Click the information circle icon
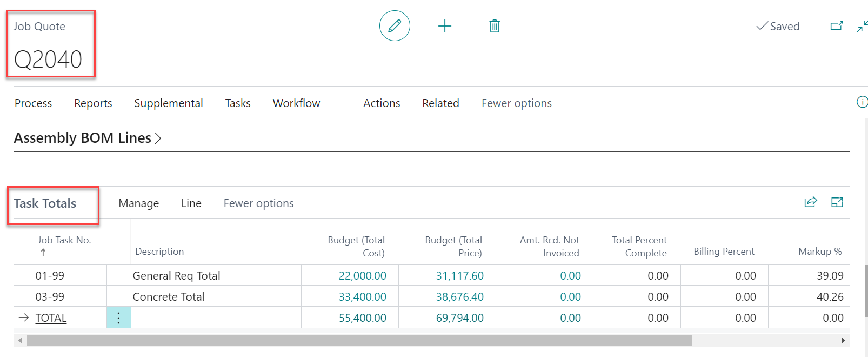Screen dimensions: 868x357 point(862,102)
